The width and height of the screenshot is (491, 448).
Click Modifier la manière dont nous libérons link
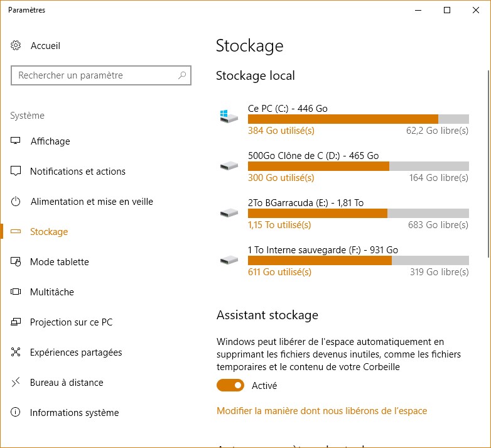321,411
